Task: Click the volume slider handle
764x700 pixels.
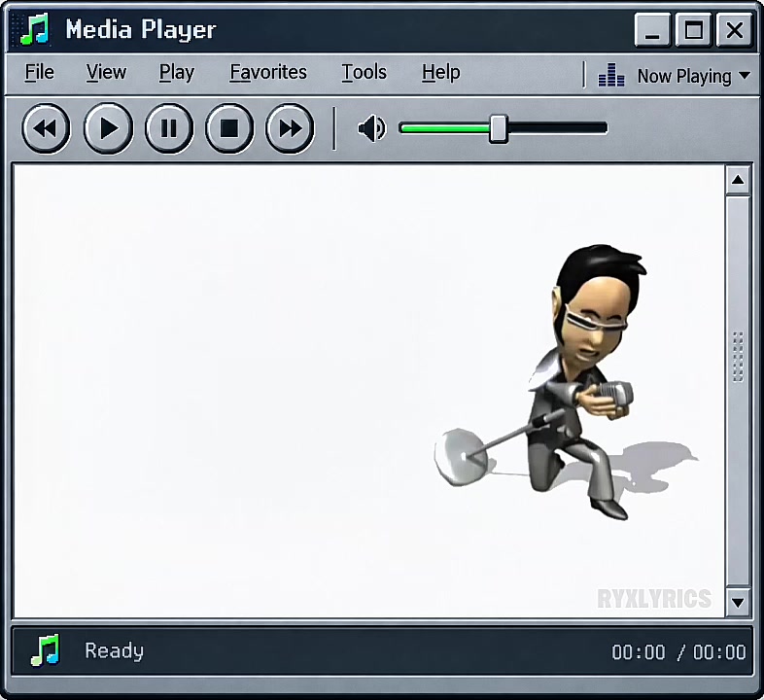Action: point(498,128)
